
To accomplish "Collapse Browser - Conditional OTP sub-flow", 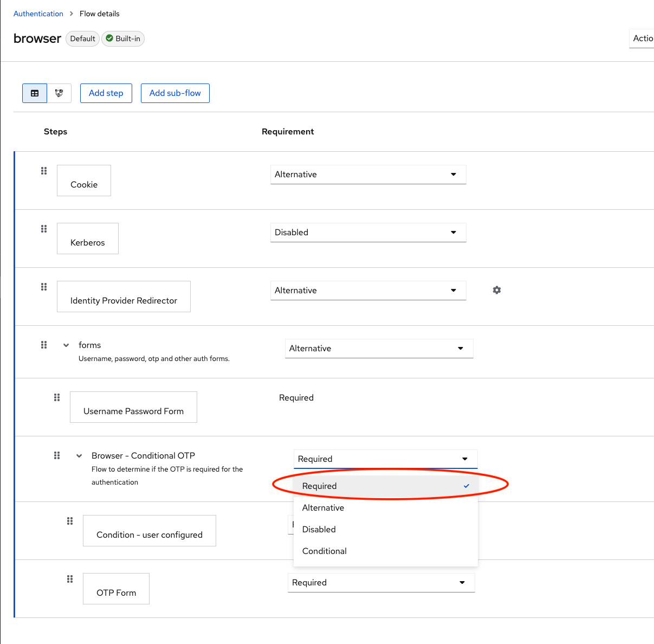I will point(79,456).
